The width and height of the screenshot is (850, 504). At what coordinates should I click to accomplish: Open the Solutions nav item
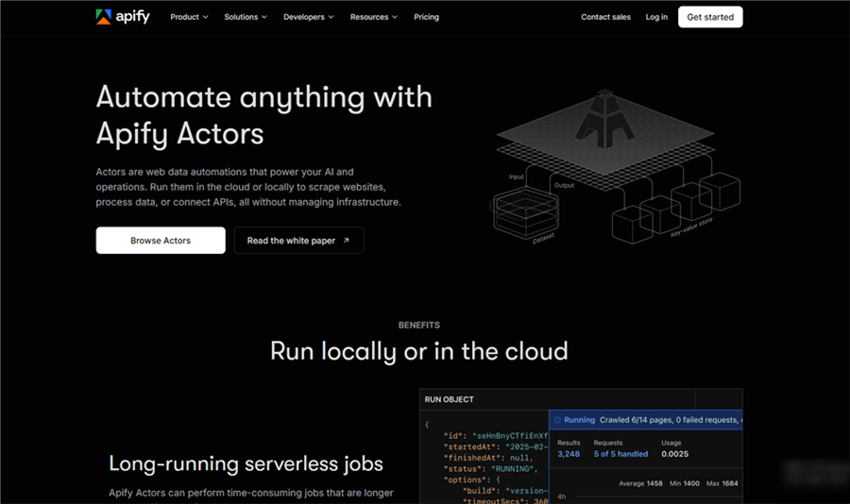point(246,17)
